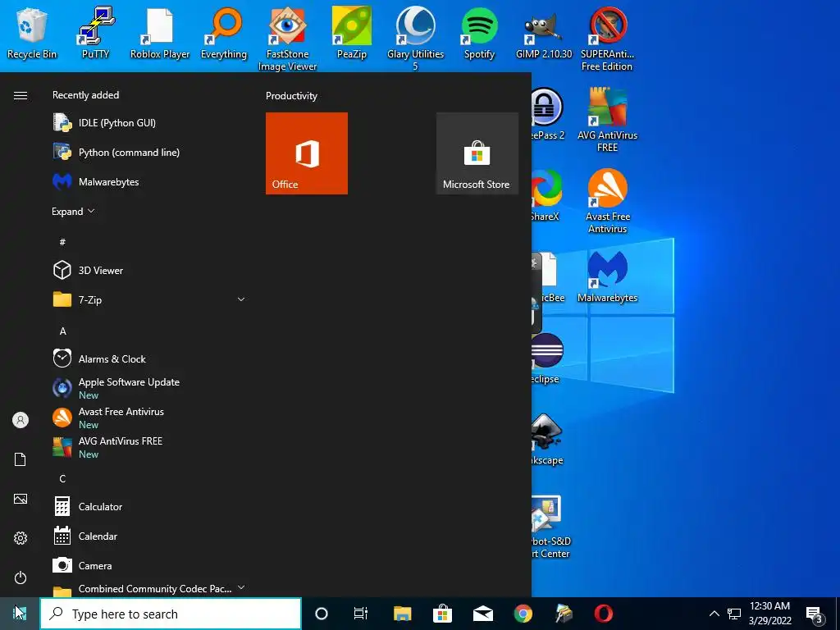Viewport: 840px width, 630px height.
Task: Open File Explorer from taskbar
Action: pos(402,614)
